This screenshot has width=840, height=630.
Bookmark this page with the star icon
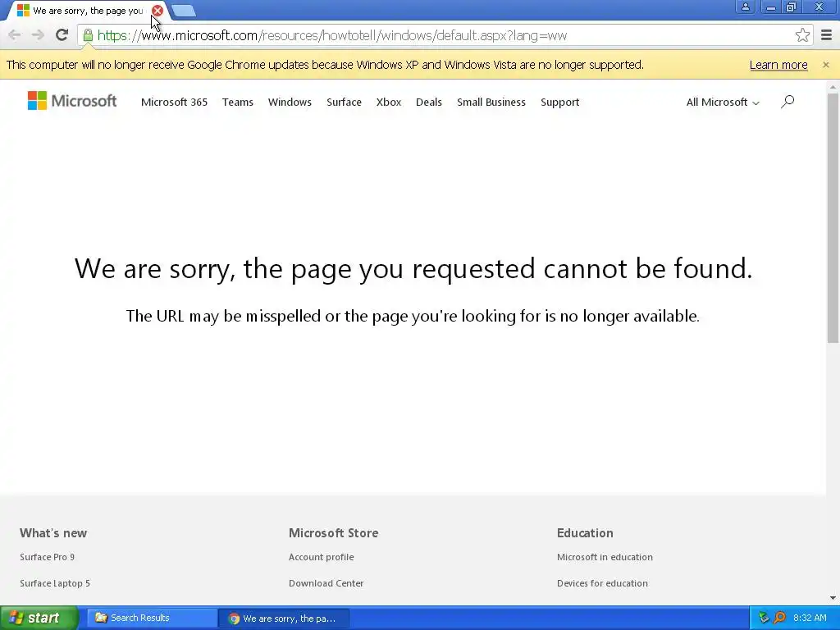[x=802, y=35]
